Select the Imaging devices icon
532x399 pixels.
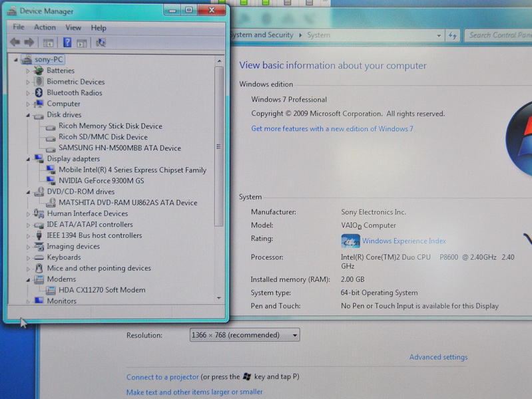[x=39, y=247]
